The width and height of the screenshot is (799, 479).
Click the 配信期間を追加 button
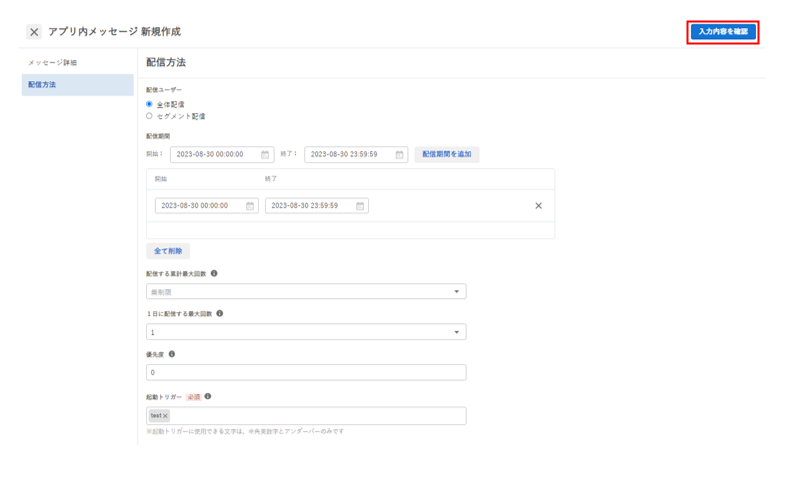[x=447, y=154]
